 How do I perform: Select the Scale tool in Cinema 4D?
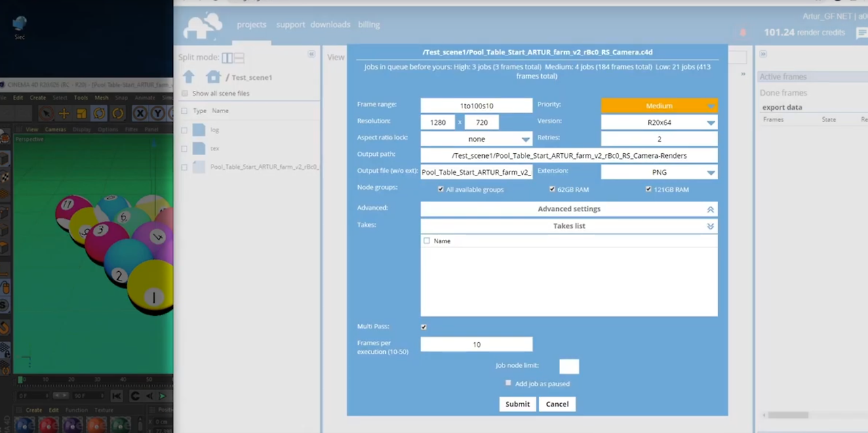click(81, 114)
